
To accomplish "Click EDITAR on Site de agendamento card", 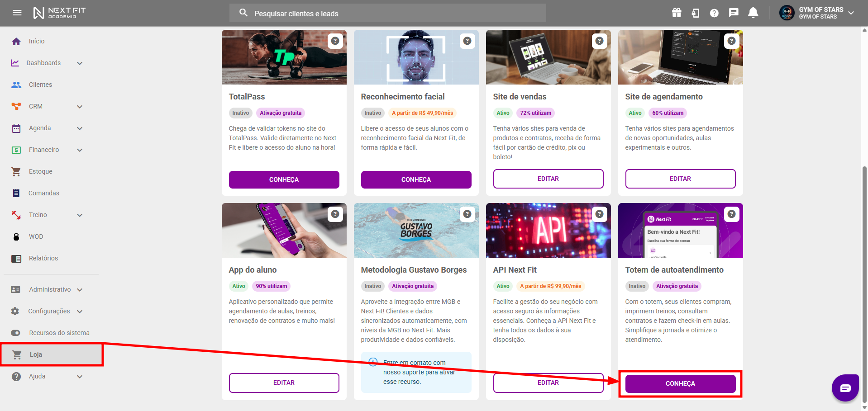I will (x=680, y=179).
